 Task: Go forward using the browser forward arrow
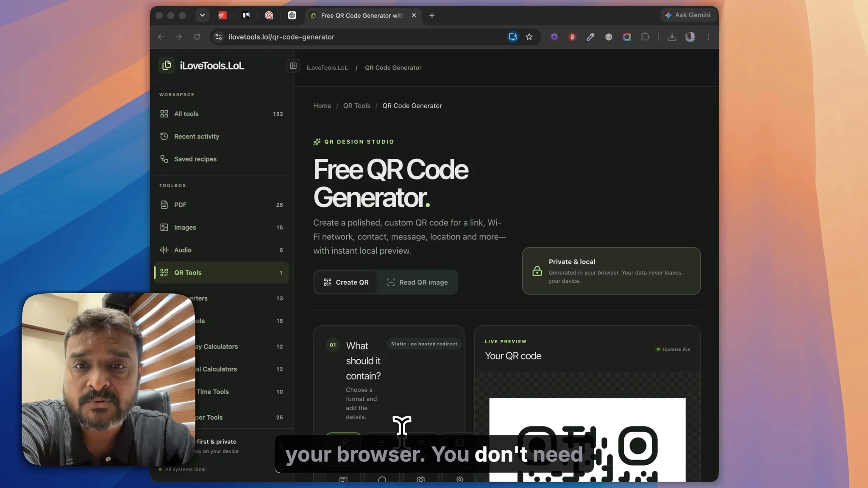point(179,37)
